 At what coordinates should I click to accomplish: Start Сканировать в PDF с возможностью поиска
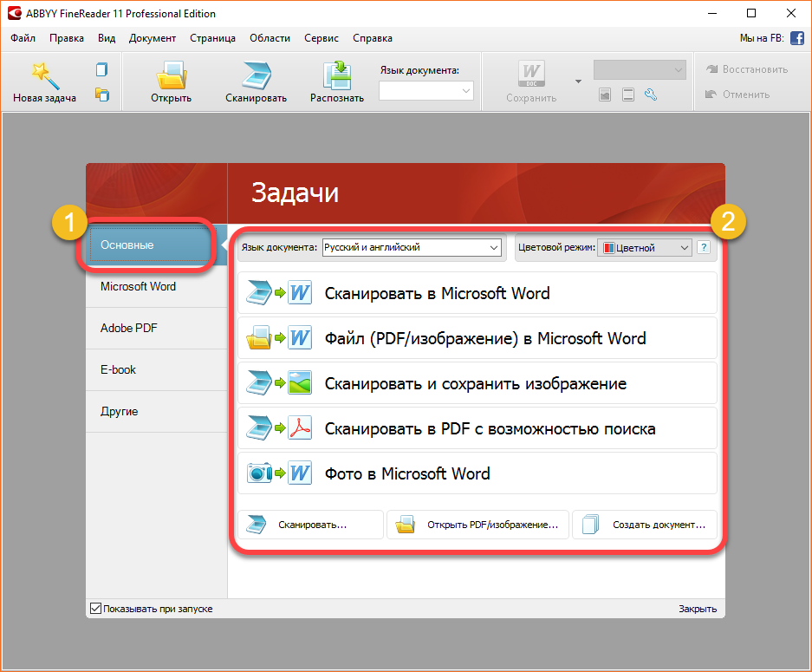[477, 428]
